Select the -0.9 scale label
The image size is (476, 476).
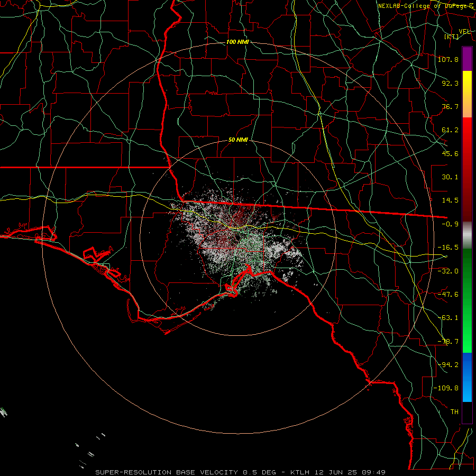[450, 224]
